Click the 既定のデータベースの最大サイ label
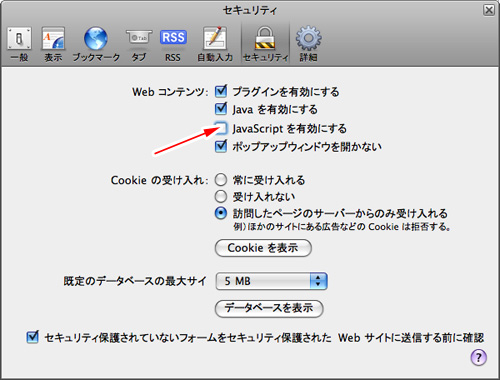500x380 pixels. (135, 281)
